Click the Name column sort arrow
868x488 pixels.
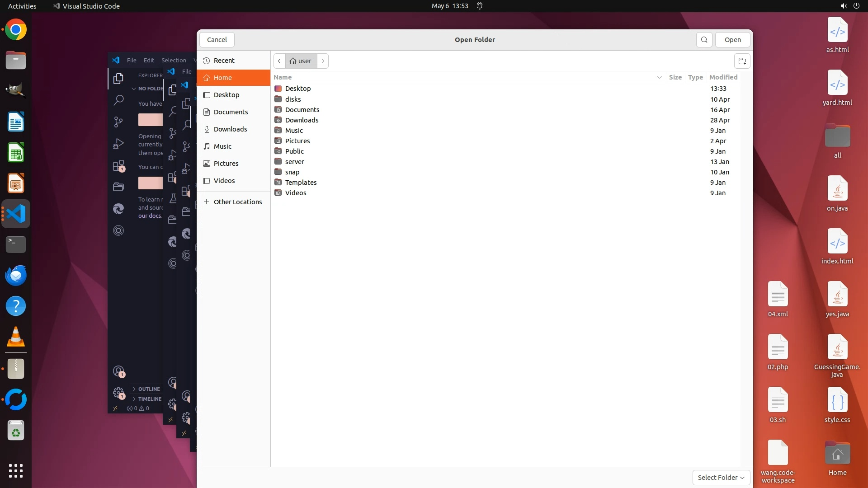(659, 78)
